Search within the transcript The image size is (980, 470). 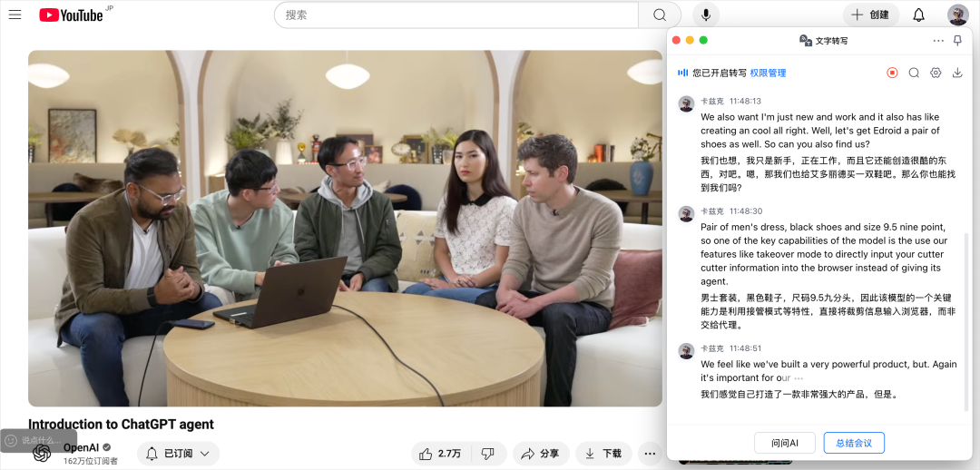point(914,73)
